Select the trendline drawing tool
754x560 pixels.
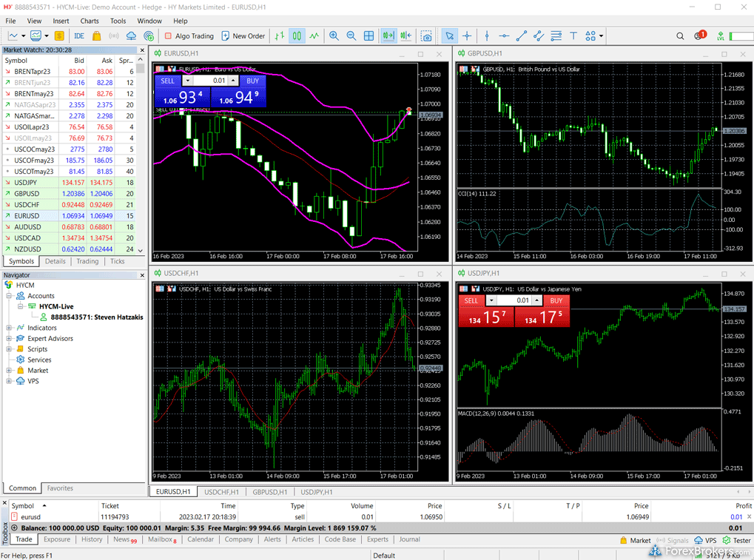click(521, 36)
